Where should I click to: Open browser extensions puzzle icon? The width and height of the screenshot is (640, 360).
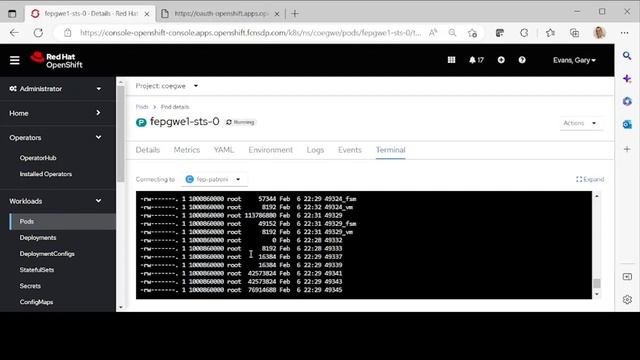pos(524,33)
